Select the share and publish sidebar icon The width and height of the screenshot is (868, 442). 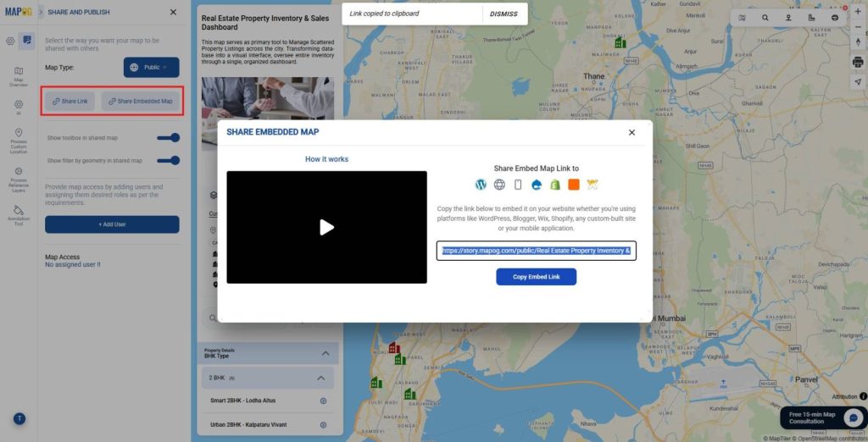click(26, 41)
